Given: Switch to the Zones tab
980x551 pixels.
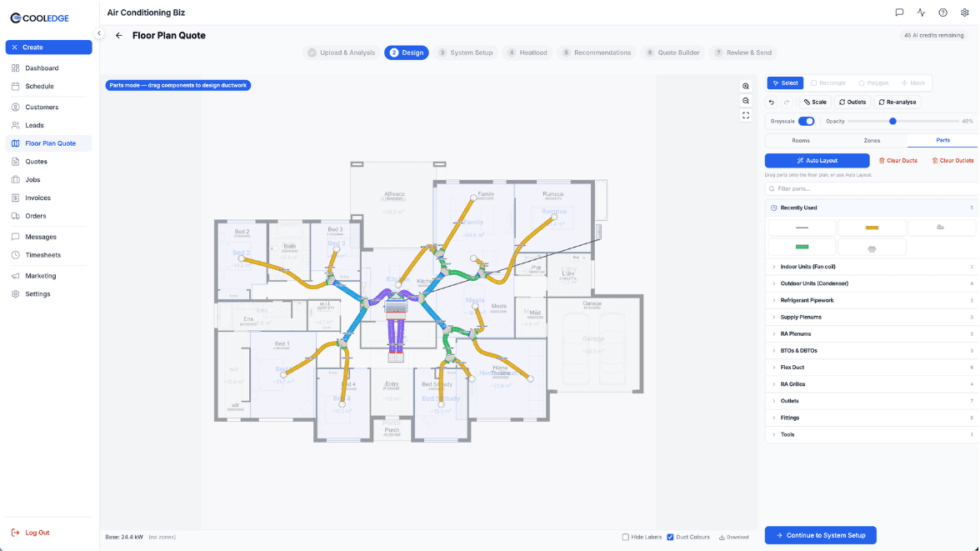Looking at the screenshot, I should (x=872, y=140).
